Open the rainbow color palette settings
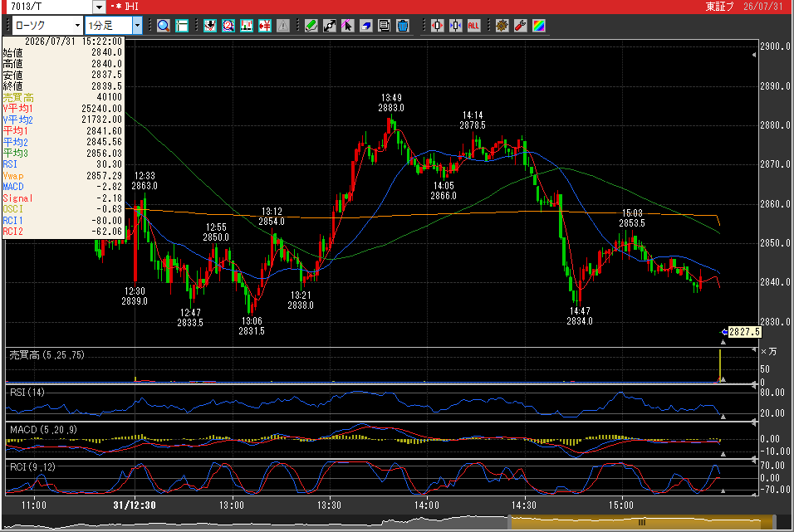This screenshot has height=532, width=794. [x=538, y=25]
